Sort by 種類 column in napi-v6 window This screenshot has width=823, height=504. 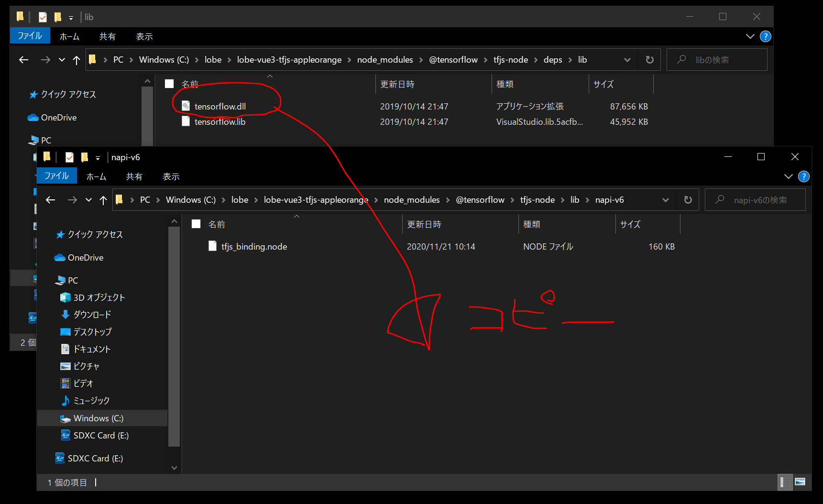(531, 224)
